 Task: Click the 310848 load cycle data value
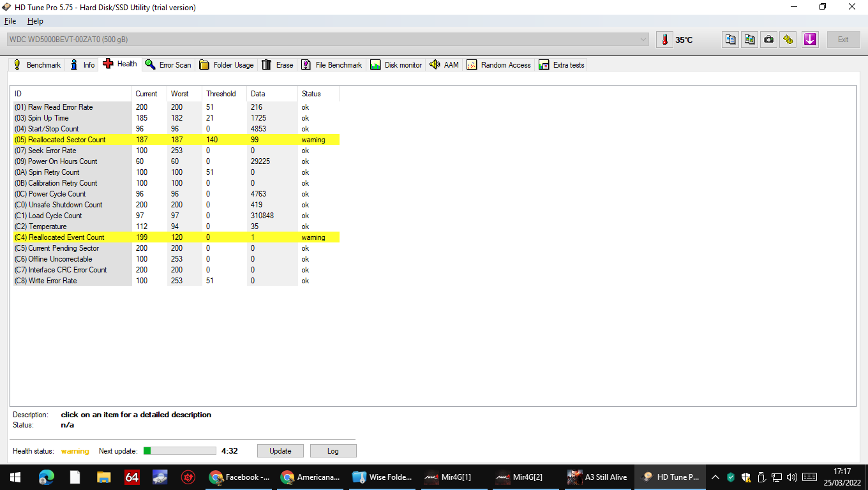click(262, 216)
